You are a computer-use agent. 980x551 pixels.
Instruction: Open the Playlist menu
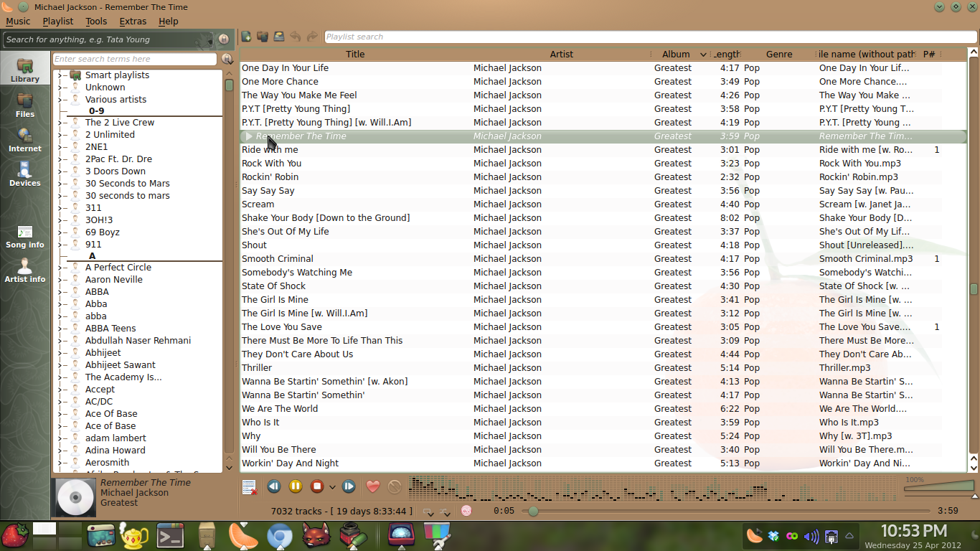pos(58,22)
